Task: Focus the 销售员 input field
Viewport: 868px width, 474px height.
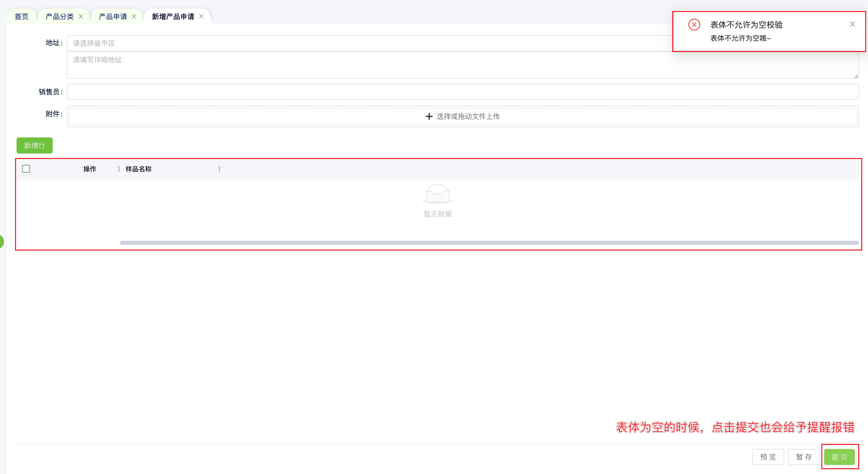Action: [462, 92]
